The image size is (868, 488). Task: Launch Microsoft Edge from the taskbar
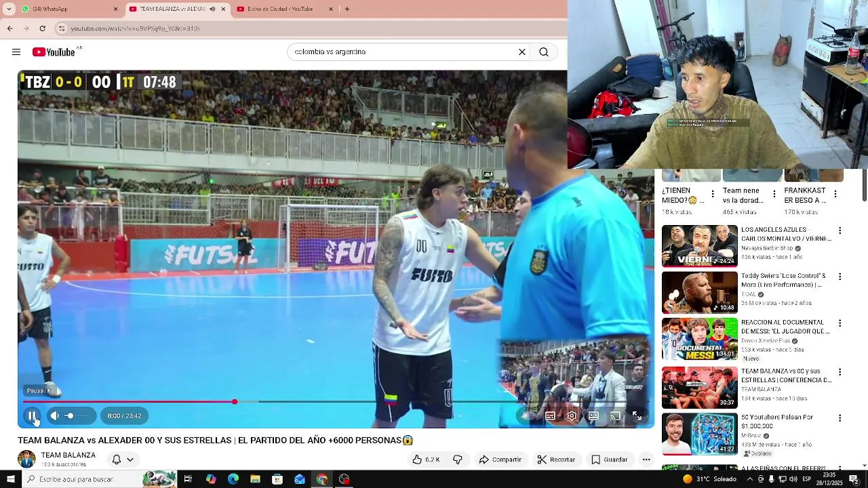pos(233,479)
